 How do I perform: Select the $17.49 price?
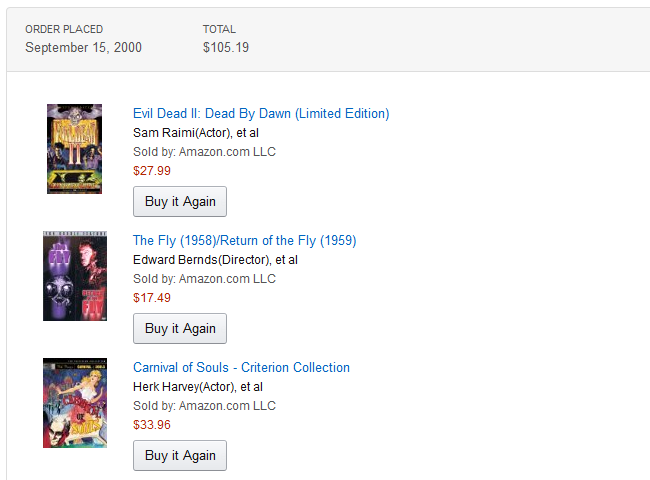pyautogui.click(x=152, y=297)
